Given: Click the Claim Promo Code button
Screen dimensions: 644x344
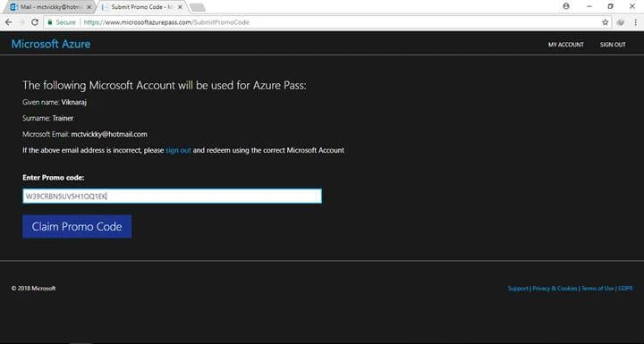Looking at the screenshot, I should click(77, 227).
